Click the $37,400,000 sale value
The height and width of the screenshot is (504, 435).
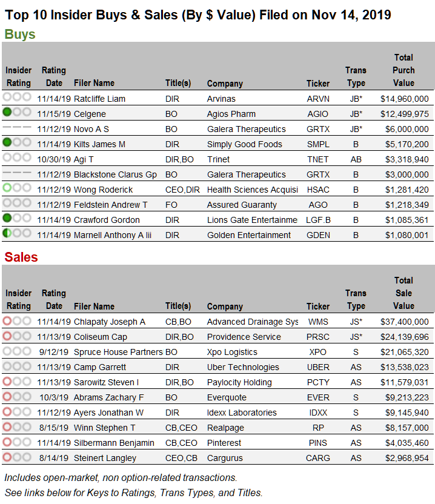404,322
